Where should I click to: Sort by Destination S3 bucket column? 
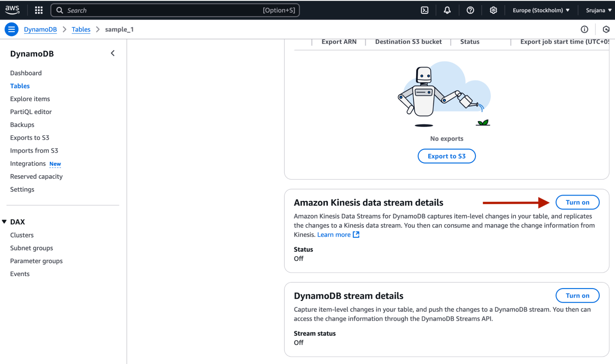coord(408,42)
